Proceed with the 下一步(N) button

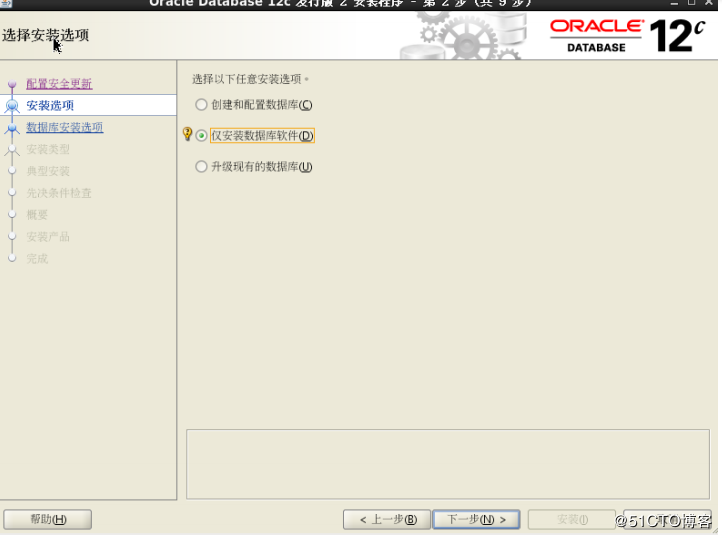click(x=477, y=520)
